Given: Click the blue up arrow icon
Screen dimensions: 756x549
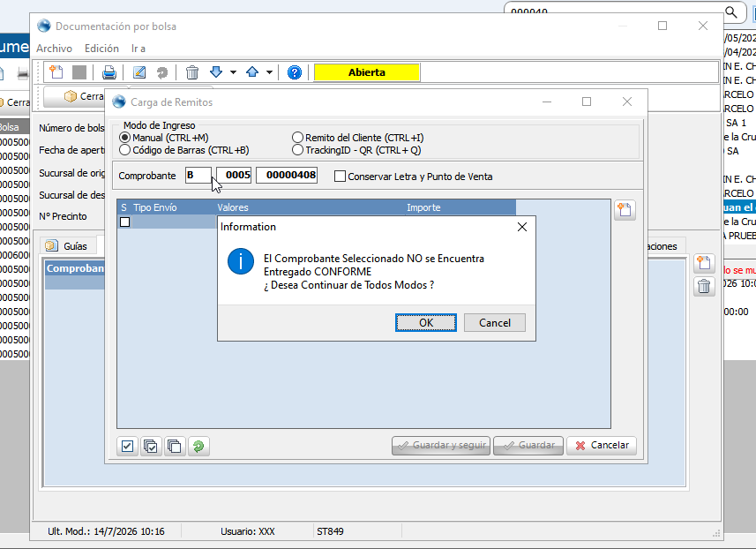Looking at the screenshot, I should coord(252,72).
